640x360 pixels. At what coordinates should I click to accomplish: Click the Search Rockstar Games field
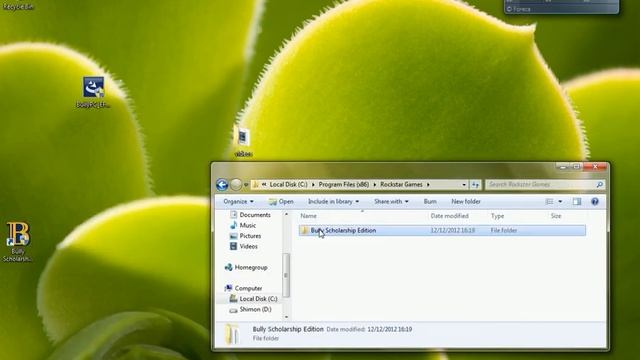click(x=545, y=184)
